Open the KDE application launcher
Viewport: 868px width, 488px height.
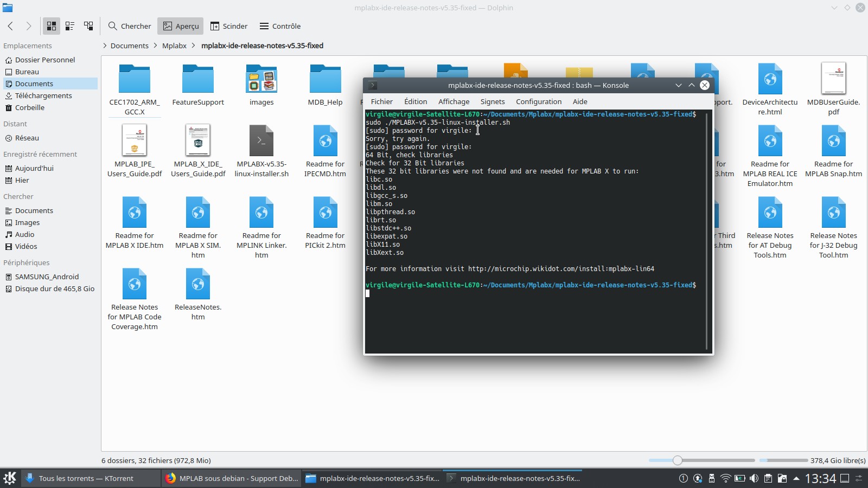10,478
